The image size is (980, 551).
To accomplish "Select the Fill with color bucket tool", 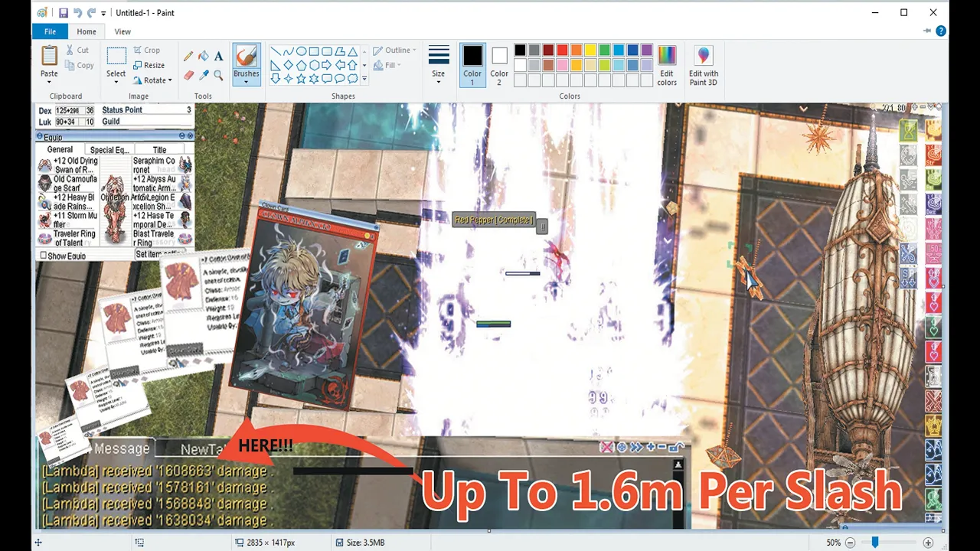I will tap(204, 56).
